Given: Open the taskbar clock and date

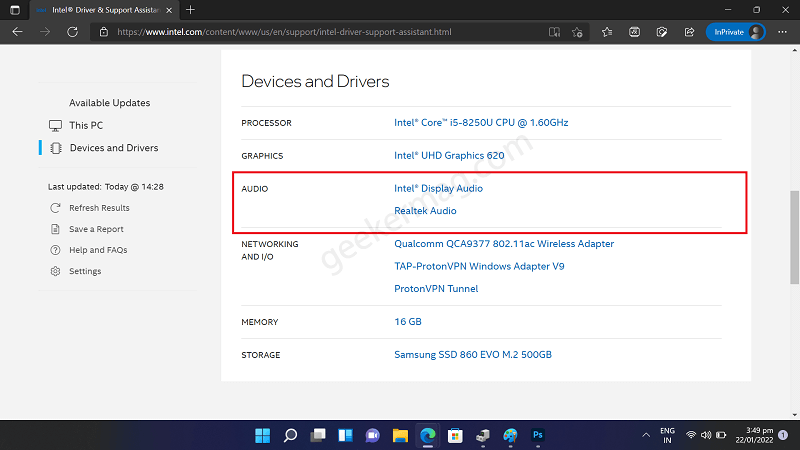Looking at the screenshot, I should click(754, 435).
